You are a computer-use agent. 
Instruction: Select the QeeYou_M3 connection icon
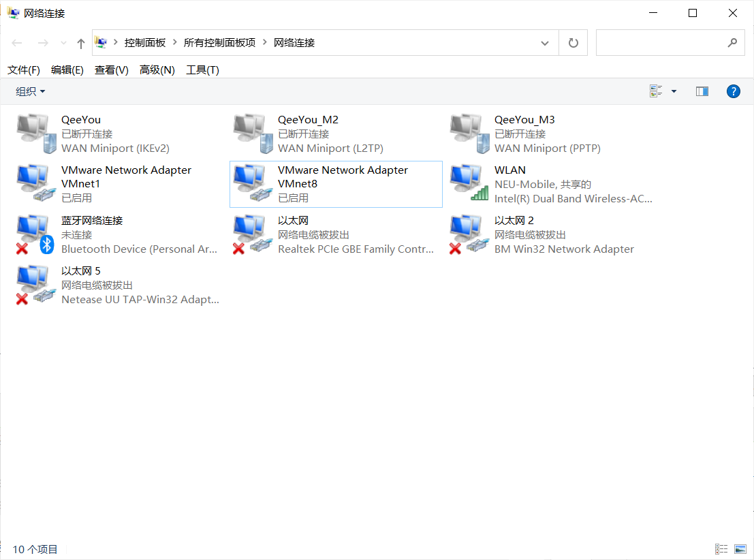pyautogui.click(x=470, y=134)
